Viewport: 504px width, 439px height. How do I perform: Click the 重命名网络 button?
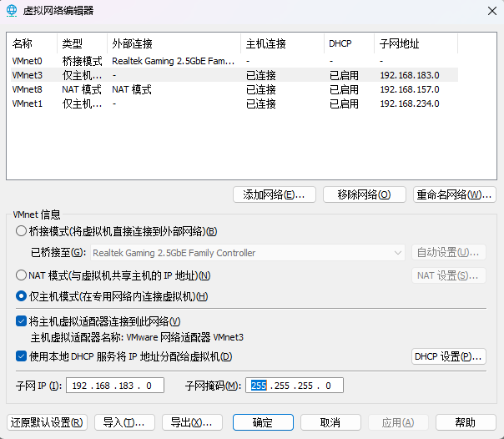(455, 194)
